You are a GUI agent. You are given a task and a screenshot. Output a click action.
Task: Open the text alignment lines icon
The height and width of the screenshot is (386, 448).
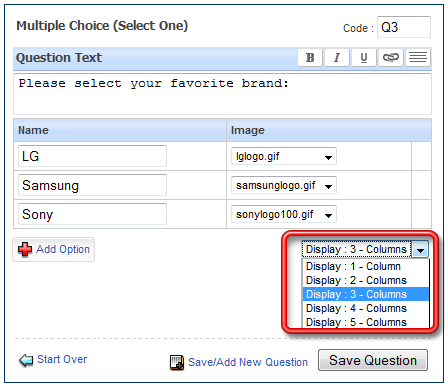418,58
